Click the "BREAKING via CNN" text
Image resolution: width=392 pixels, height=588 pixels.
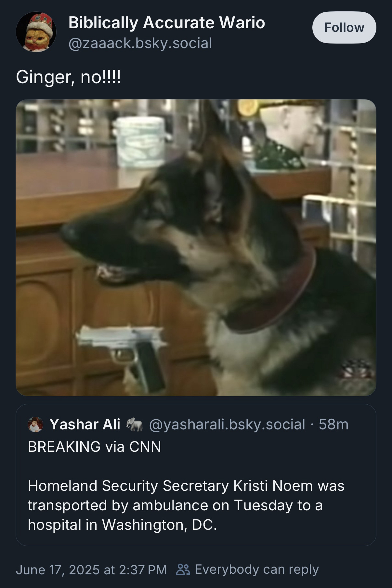pos(94,447)
